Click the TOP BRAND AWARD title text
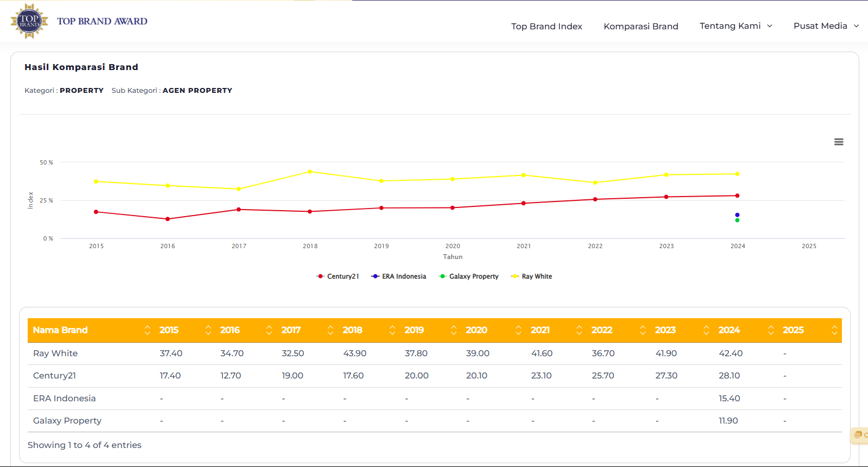Screen dimensions: 868x467 (x=102, y=21)
